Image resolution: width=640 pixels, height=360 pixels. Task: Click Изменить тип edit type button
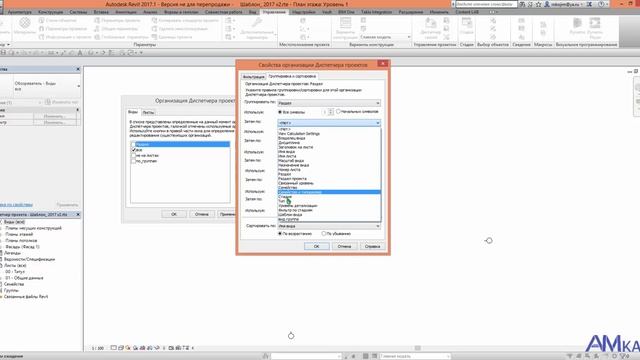62,102
